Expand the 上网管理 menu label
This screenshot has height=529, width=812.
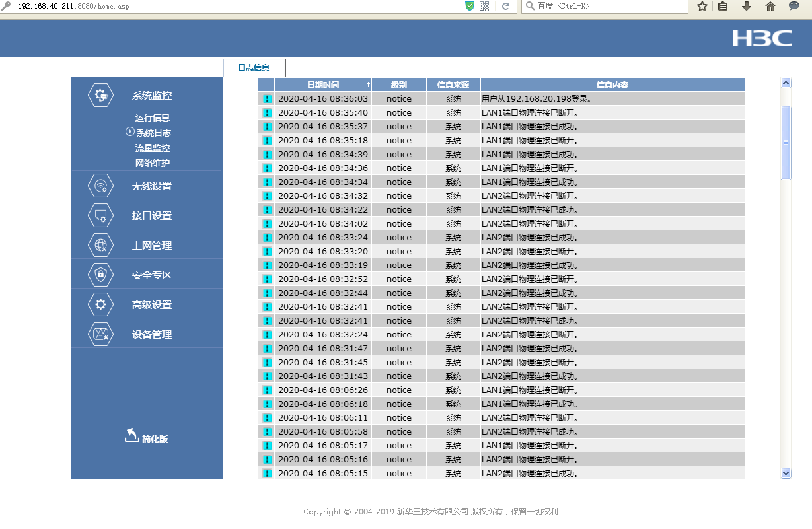click(x=152, y=246)
